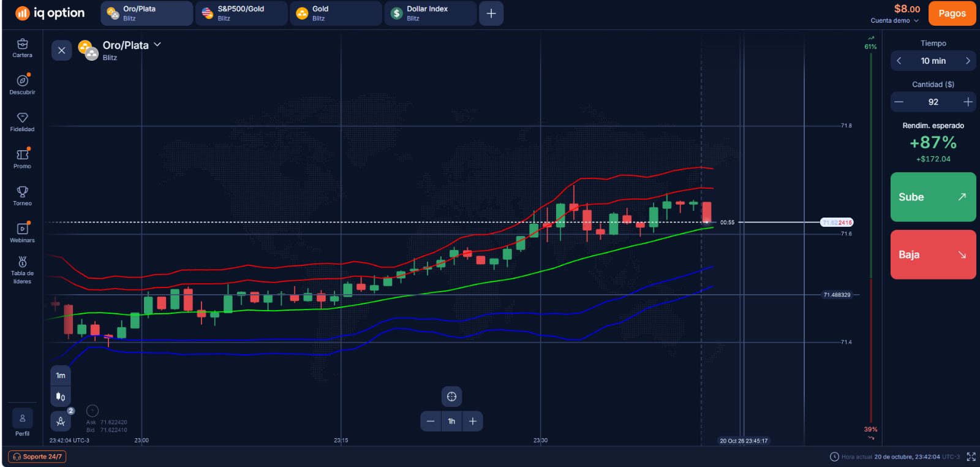Screen dimensions: 980x467
Task: Select previous expiry time with left chevron
Action: point(899,61)
